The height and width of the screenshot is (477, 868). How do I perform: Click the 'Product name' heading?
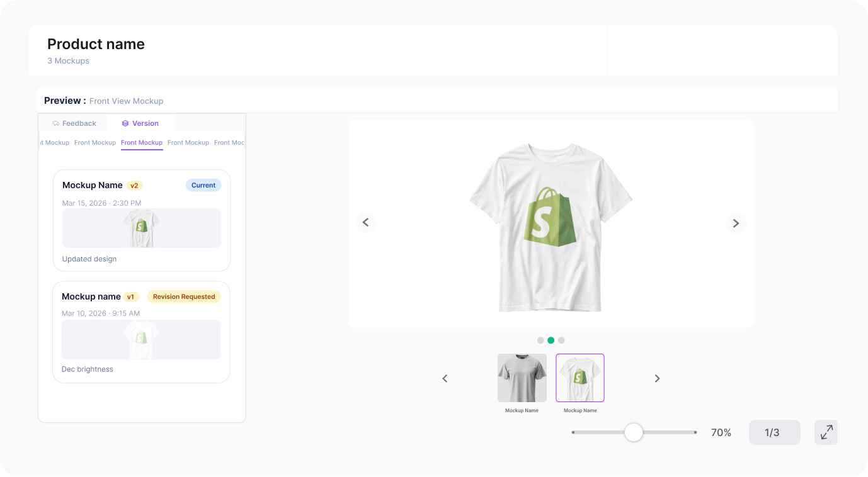(x=96, y=44)
